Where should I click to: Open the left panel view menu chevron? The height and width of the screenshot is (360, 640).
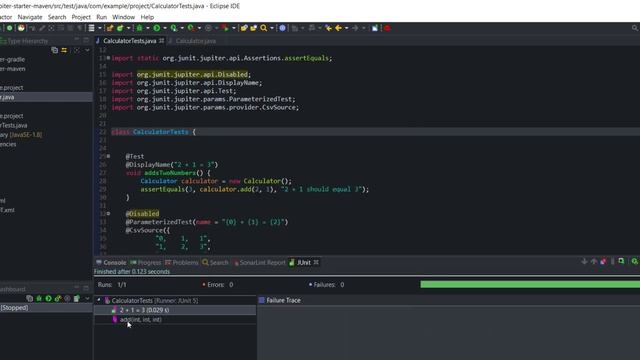point(87,50)
